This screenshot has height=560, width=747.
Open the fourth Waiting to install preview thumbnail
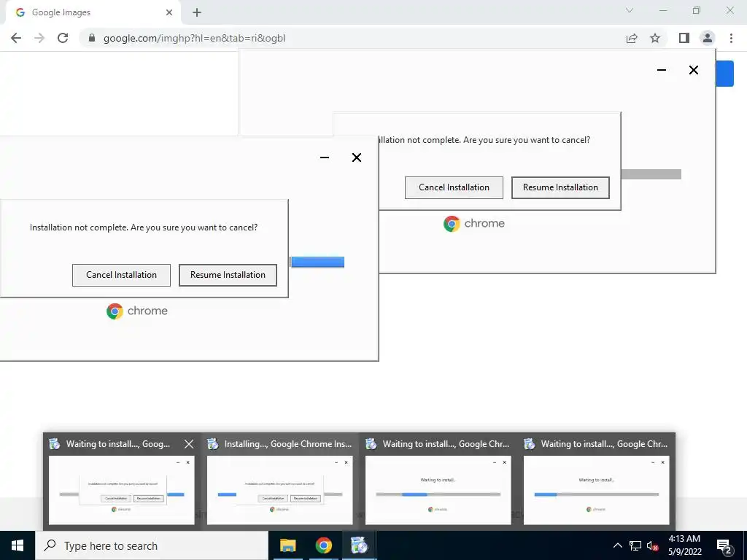point(596,490)
